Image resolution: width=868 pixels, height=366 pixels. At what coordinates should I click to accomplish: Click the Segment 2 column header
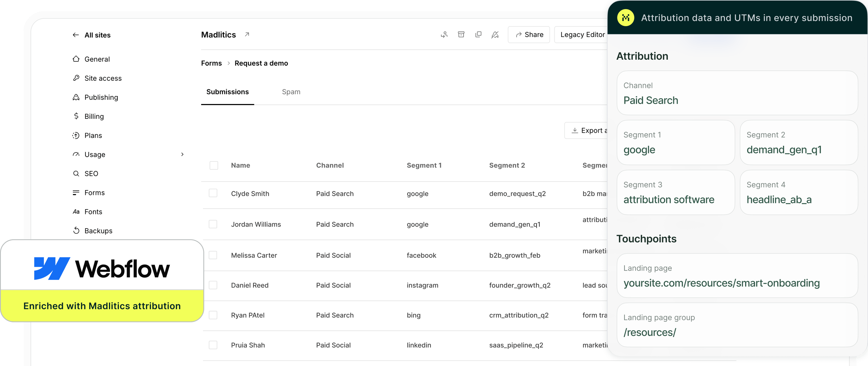tap(507, 165)
